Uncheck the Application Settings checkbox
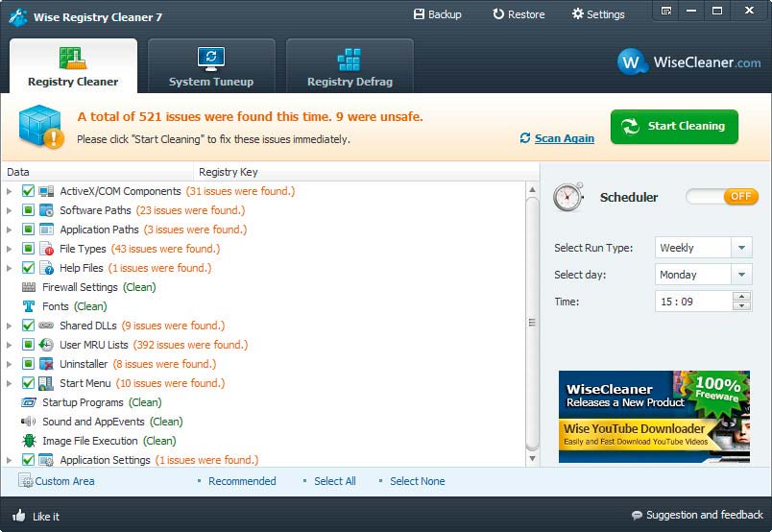 28,460
